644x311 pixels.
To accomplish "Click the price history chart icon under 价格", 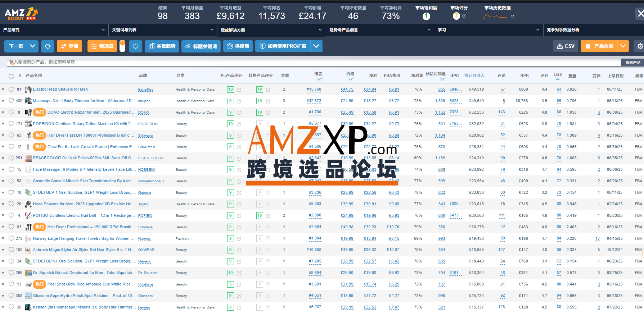I will click(x=351, y=79).
